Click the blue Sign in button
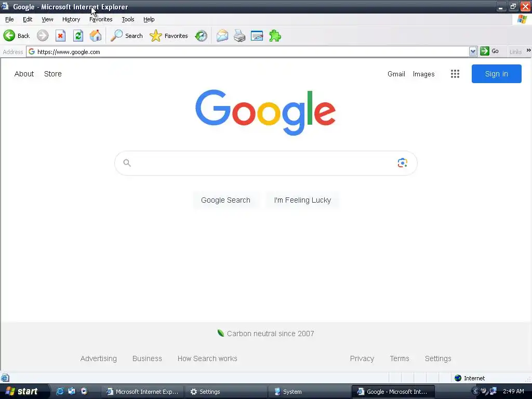Screen dimensions: 532x399 [x=496, y=74]
